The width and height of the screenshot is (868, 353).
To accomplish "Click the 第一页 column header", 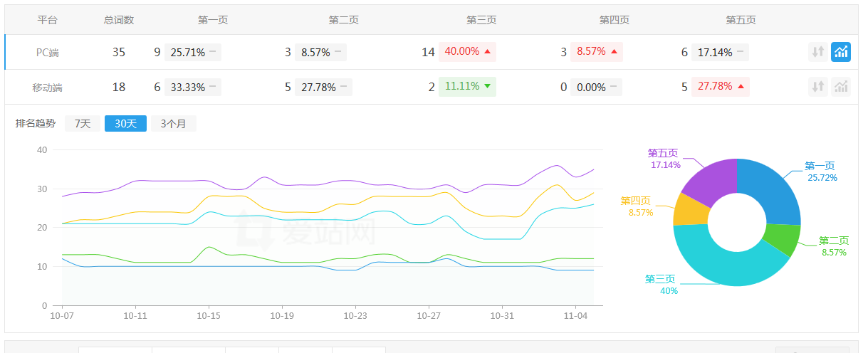I will pos(212,20).
